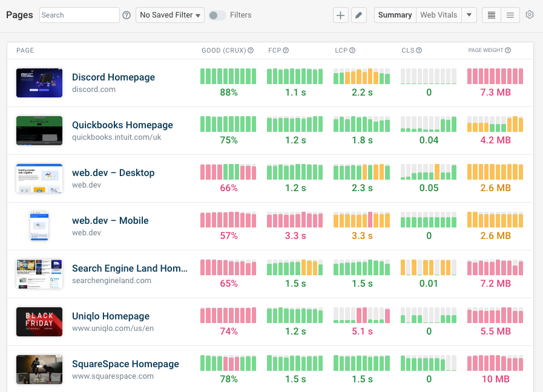The height and width of the screenshot is (392, 543).
Task: Open the Discord Homepage link
Action: click(x=113, y=77)
